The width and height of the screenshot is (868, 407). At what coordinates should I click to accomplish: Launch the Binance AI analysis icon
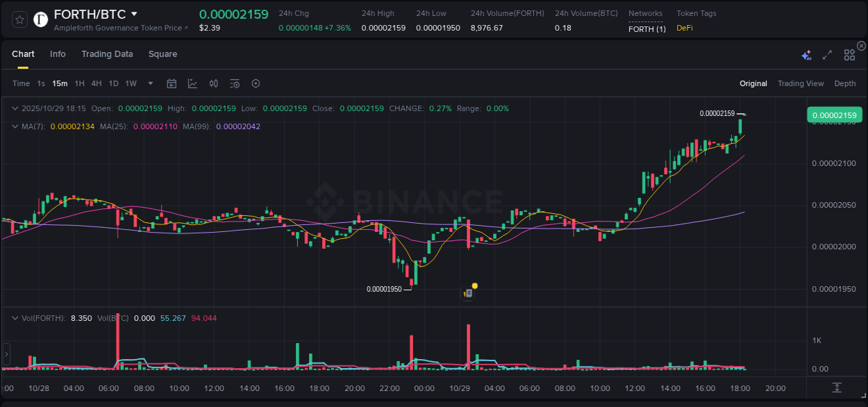point(806,54)
